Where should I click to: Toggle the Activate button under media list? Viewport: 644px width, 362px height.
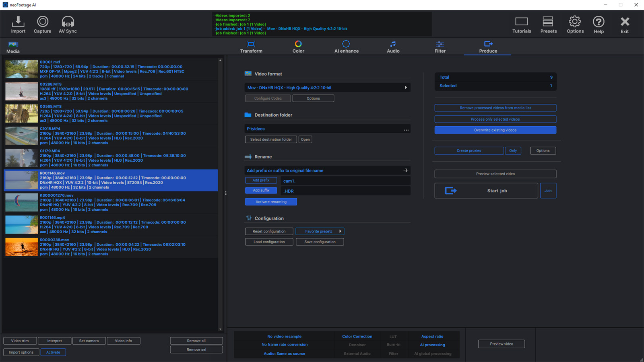[53, 352]
